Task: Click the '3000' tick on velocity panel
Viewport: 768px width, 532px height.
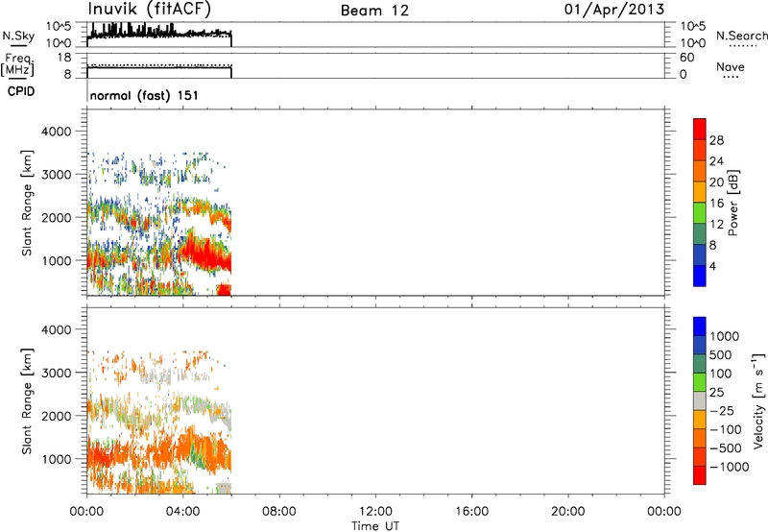Action: coord(57,373)
